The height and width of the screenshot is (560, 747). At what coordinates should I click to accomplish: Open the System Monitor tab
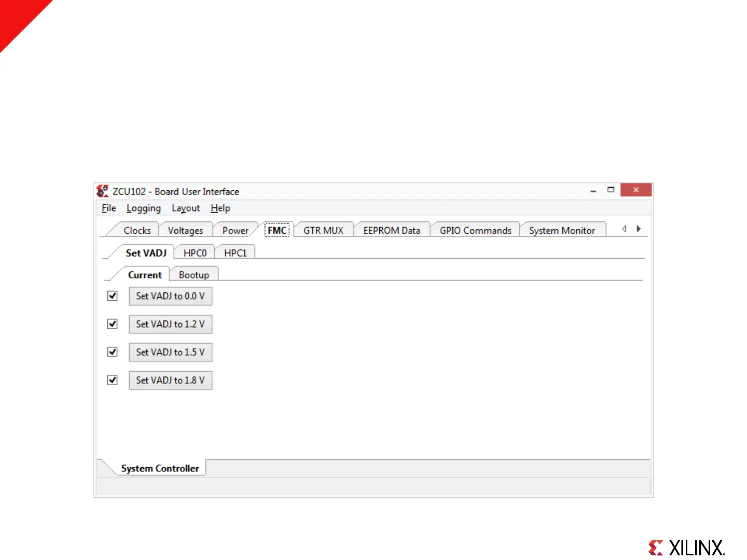(x=562, y=230)
